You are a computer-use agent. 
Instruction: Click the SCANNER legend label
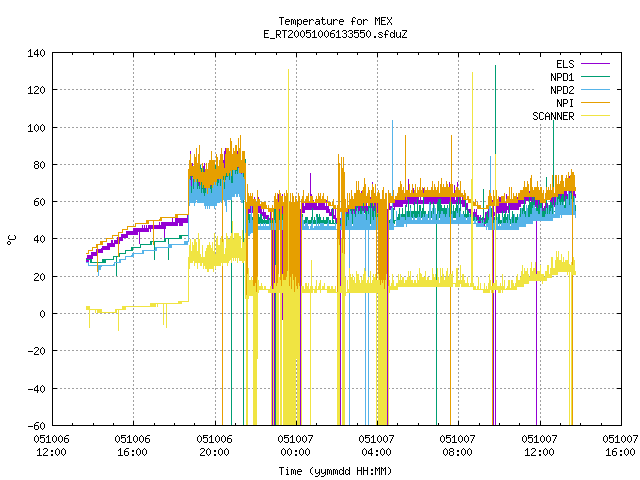(x=553, y=116)
